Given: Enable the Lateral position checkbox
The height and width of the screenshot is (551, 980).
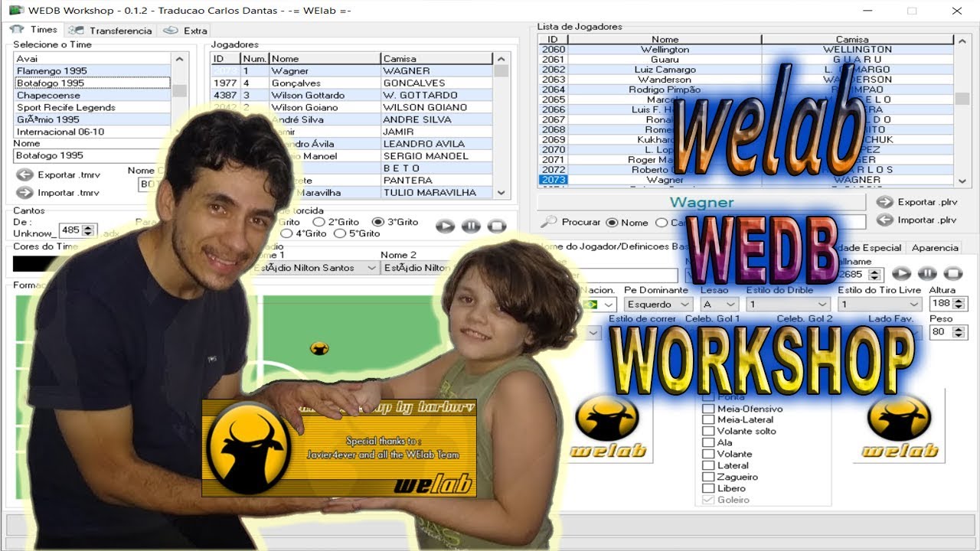Looking at the screenshot, I should tap(708, 465).
